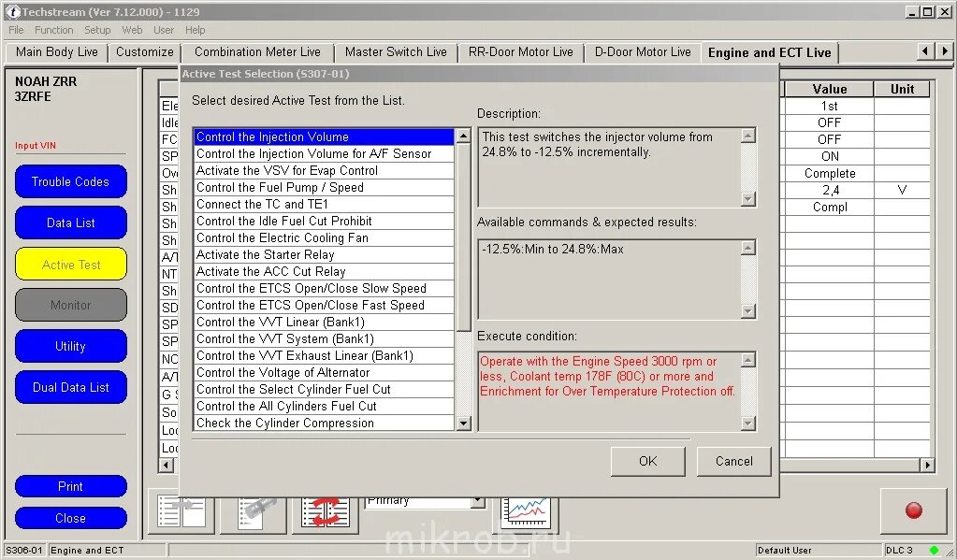957x560 pixels.
Task: Open the Help menu
Action: 196,30
